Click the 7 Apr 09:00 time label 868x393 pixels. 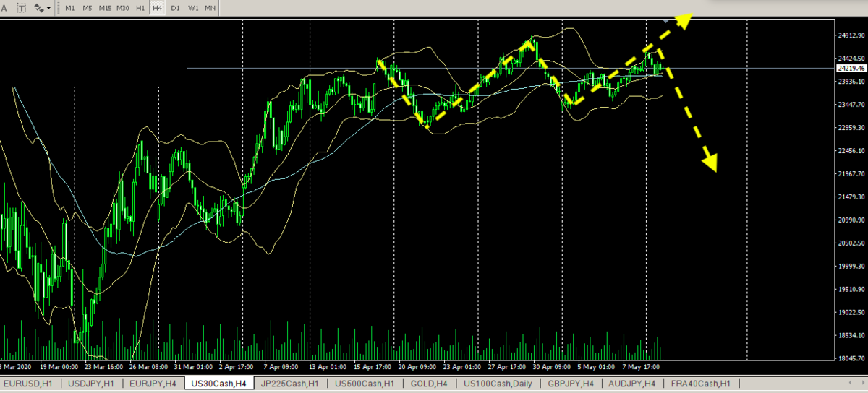click(281, 366)
